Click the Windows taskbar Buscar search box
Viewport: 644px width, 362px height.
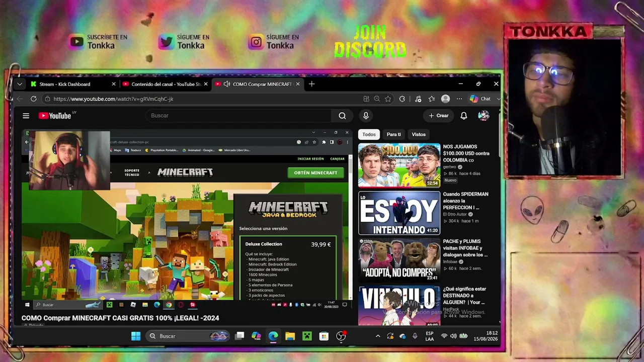188,336
